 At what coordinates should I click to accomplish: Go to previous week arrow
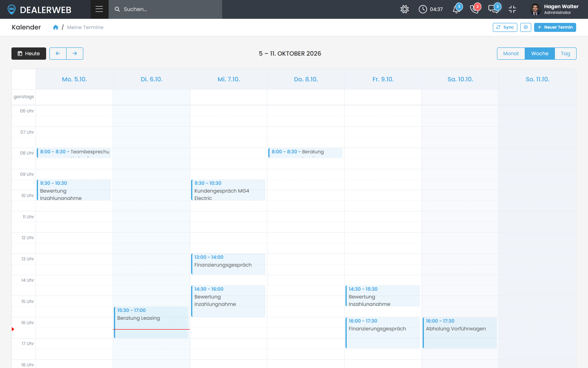58,54
